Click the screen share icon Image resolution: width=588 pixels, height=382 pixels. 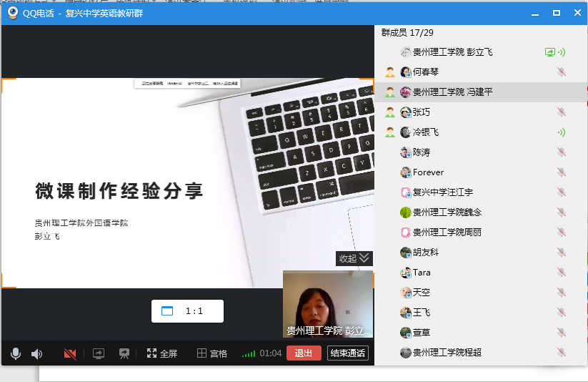click(99, 353)
